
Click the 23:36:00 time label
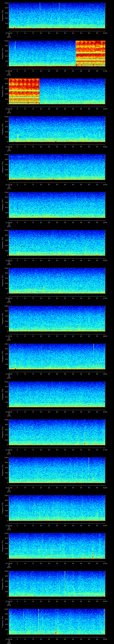(x=9, y=298)
